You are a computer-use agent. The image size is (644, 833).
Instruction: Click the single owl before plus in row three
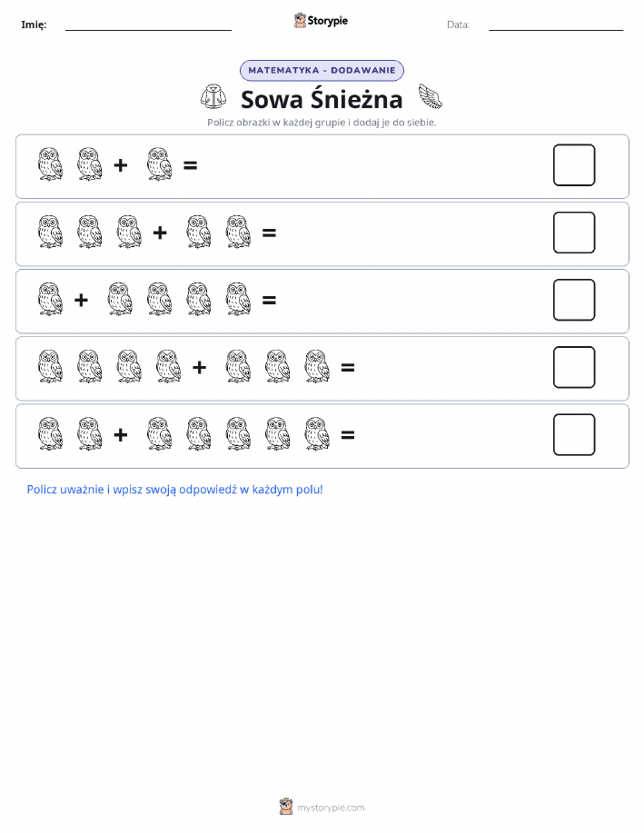(x=50, y=299)
